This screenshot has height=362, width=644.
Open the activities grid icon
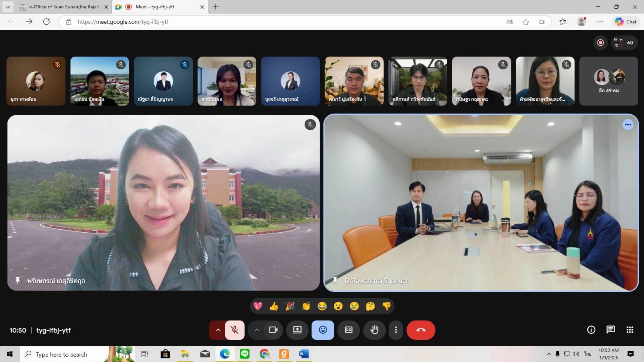pyautogui.click(x=630, y=330)
